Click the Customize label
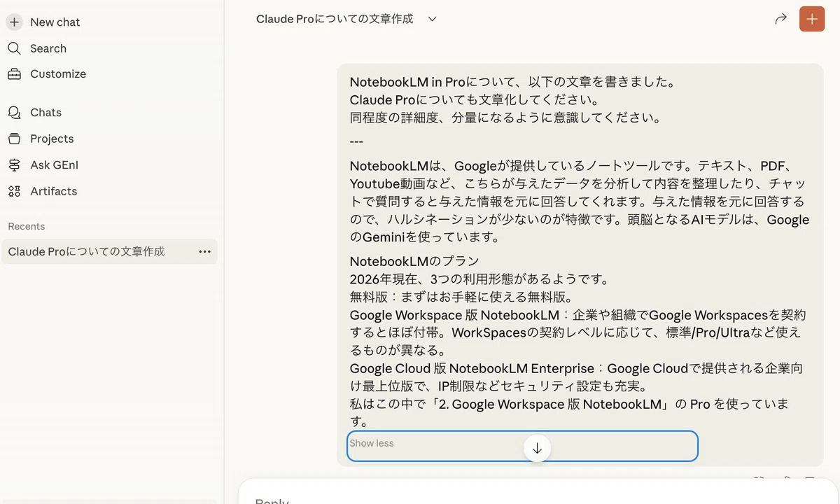 pos(58,74)
